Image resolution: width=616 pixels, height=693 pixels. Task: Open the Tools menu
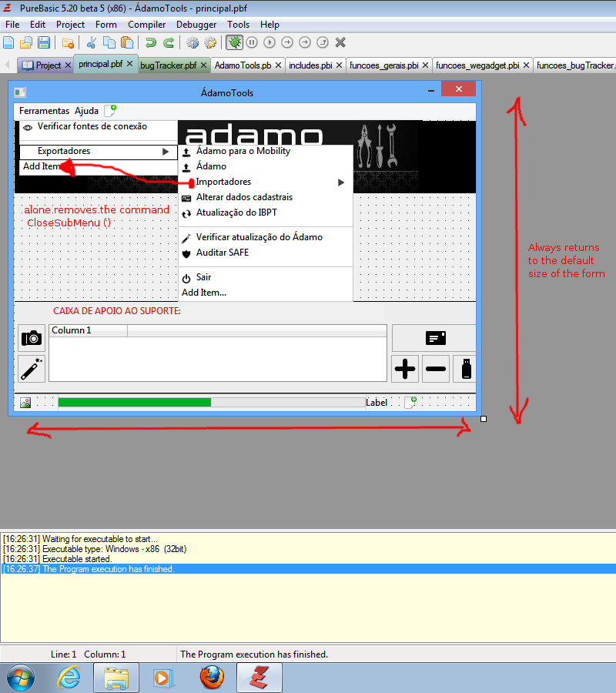tap(238, 25)
